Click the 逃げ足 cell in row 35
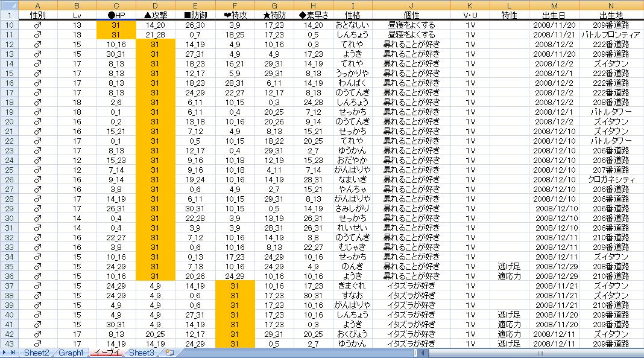The height and width of the screenshot is (358, 644). [x=510, y=266]
